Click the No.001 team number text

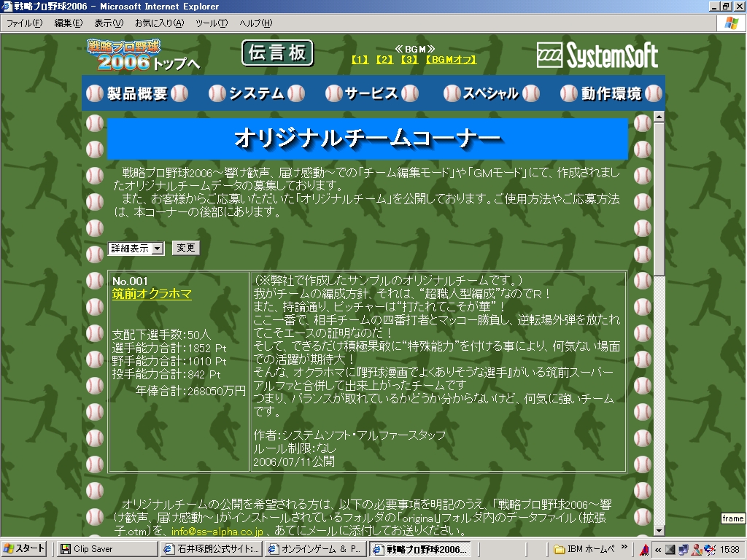(130, 281)
